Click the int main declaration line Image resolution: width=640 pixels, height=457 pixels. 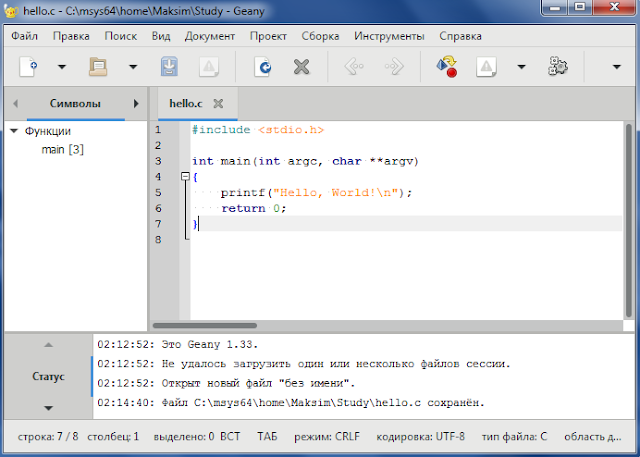pyautogui.click(x=305, y=161)
